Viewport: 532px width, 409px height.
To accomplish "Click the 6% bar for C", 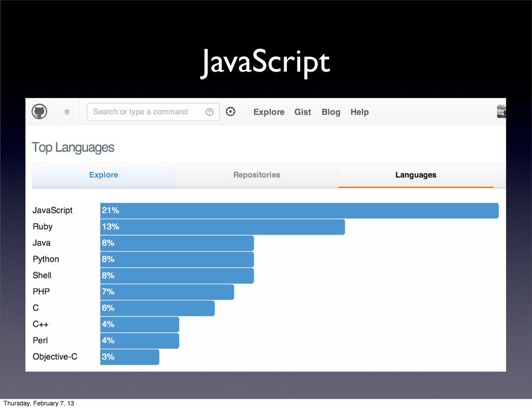I will coord(157,308).
